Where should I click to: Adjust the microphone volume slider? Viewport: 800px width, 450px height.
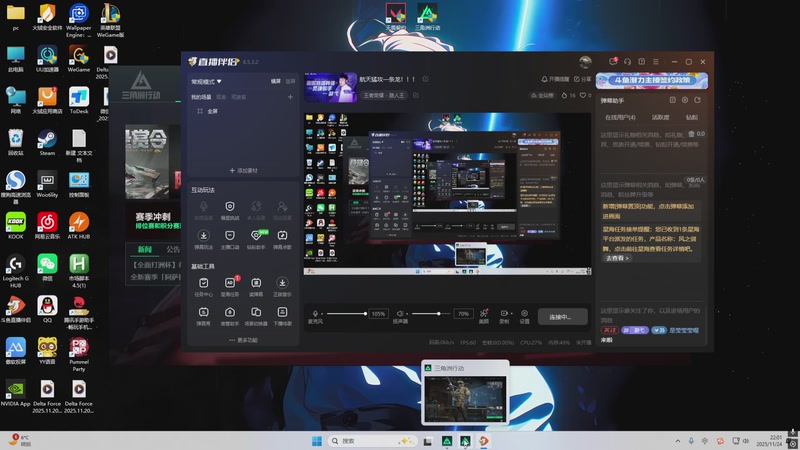(346, 313)
